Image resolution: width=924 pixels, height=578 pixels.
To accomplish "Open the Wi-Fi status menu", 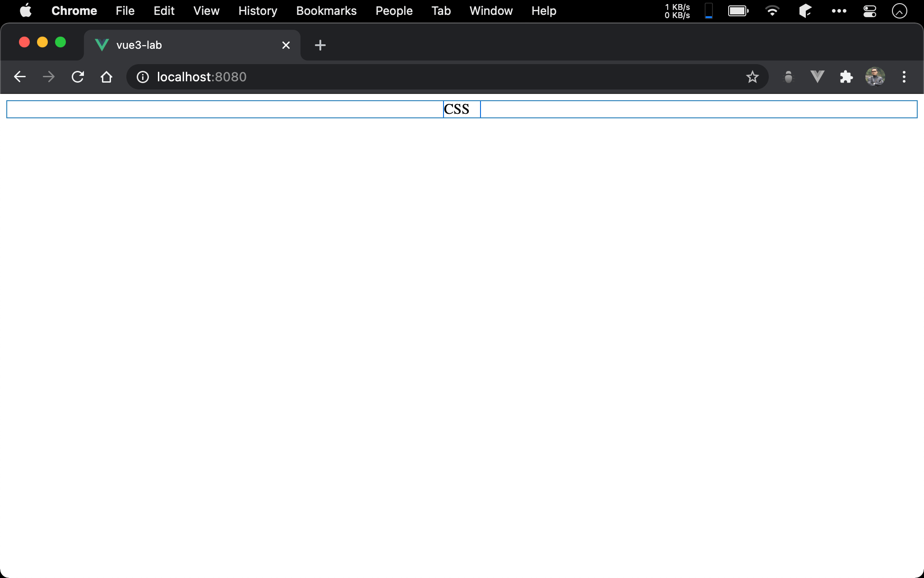I will tap(772, 11).
